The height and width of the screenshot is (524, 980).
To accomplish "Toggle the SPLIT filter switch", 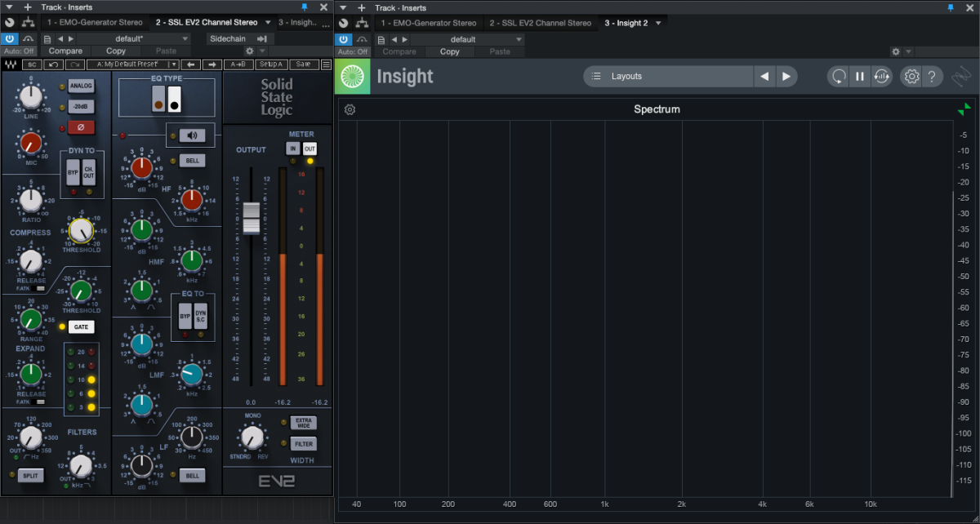I will [x=31, y=475].
